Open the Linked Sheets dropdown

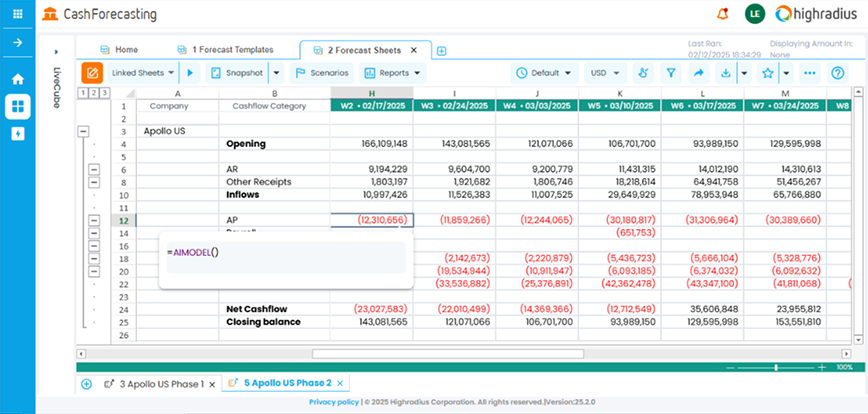[x=143, y=73]
